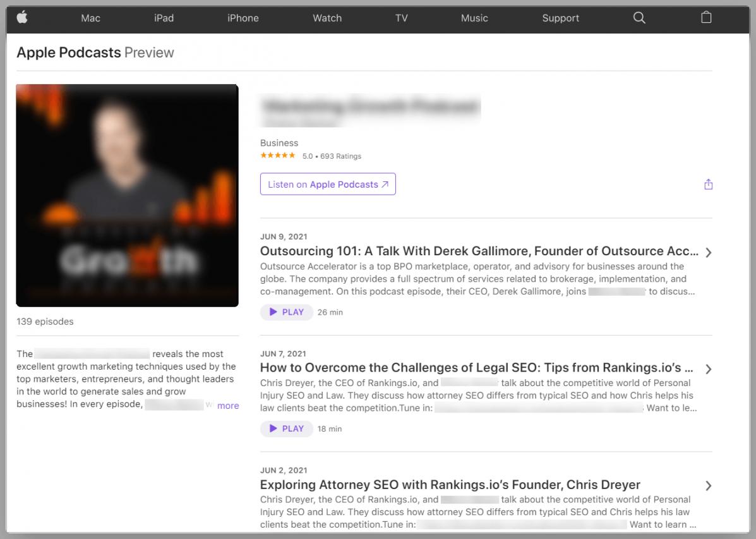
Task: Open the Music navigation item
Action: [x=474, y=18]
